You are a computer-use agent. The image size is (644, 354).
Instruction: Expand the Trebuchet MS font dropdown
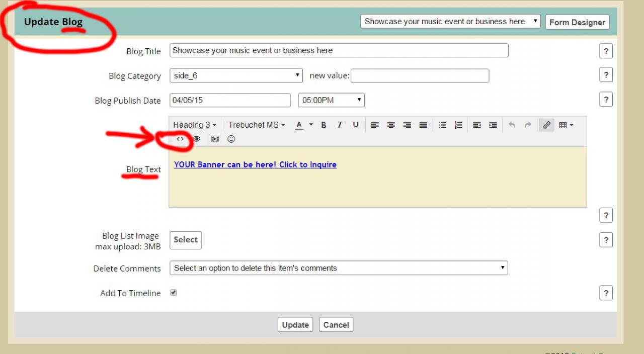[x=257, y=125]
